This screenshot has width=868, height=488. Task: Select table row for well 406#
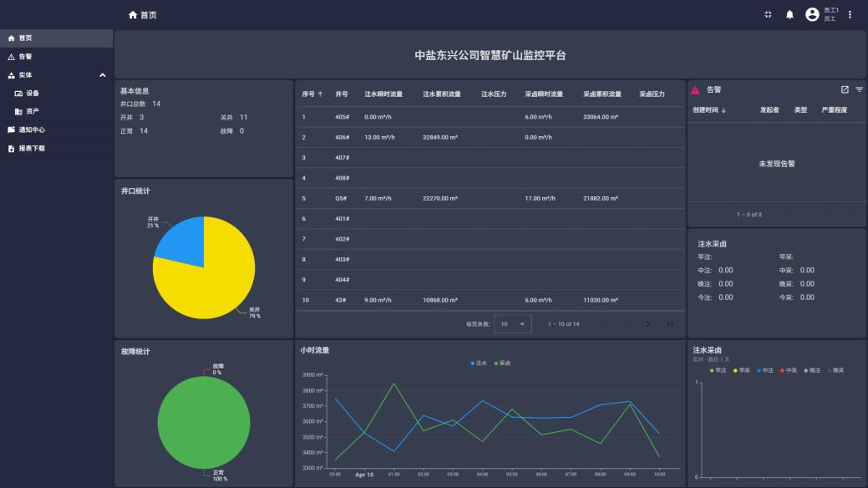(490, 137)
